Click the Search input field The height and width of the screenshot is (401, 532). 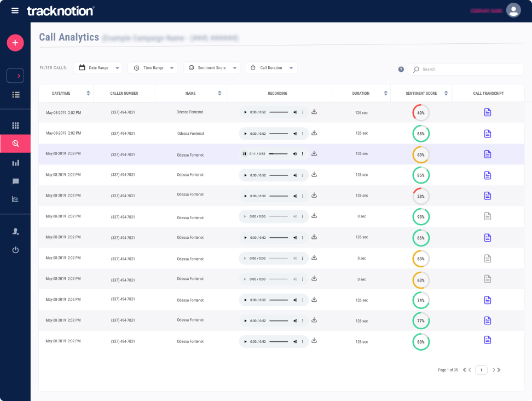465,70
